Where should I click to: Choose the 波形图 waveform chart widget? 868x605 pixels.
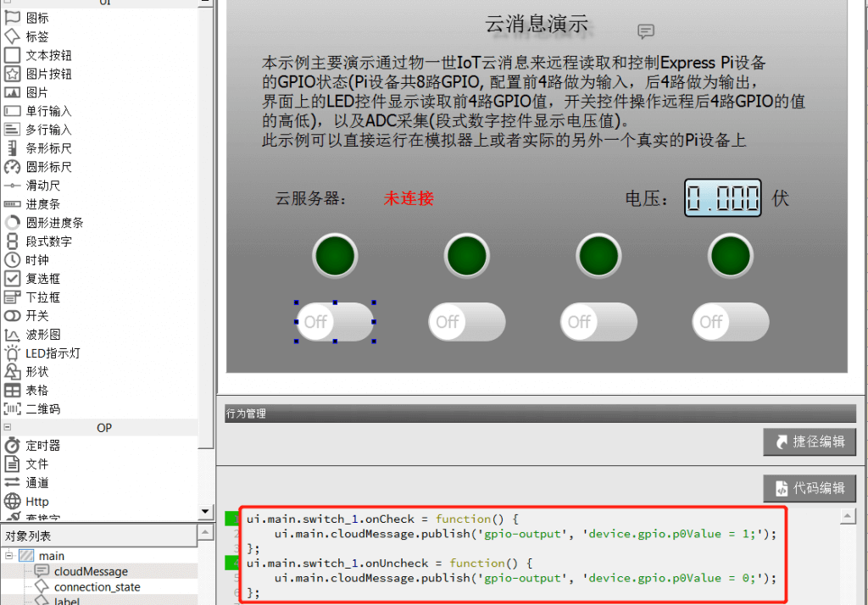pos(32,335)
